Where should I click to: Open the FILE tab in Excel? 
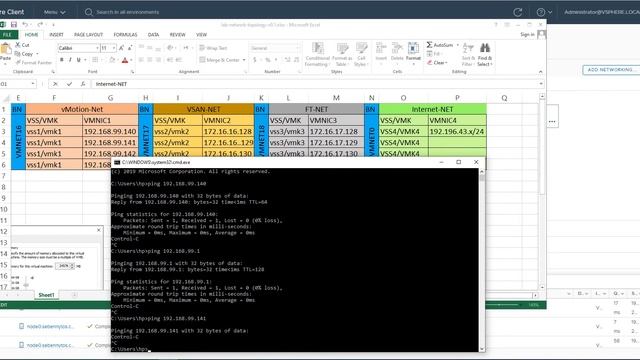[x=7, y=35]
